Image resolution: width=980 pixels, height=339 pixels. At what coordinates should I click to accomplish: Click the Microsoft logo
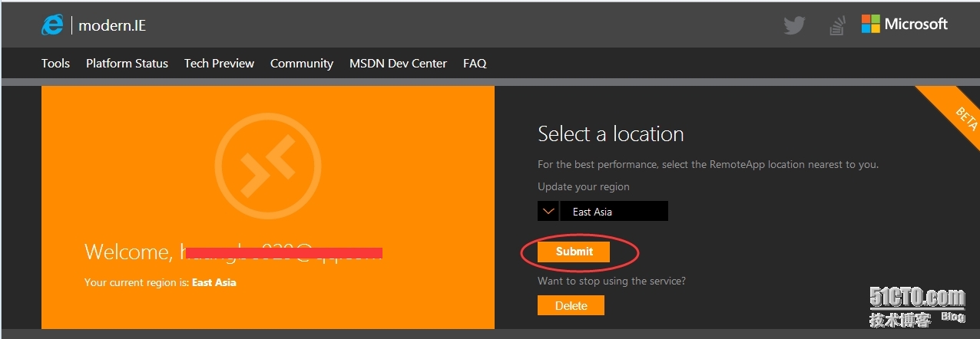[x=904, y=25]
